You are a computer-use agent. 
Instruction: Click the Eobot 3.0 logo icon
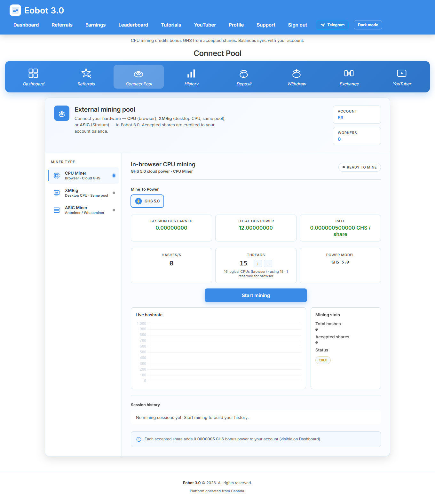click(x=15, y=10)
